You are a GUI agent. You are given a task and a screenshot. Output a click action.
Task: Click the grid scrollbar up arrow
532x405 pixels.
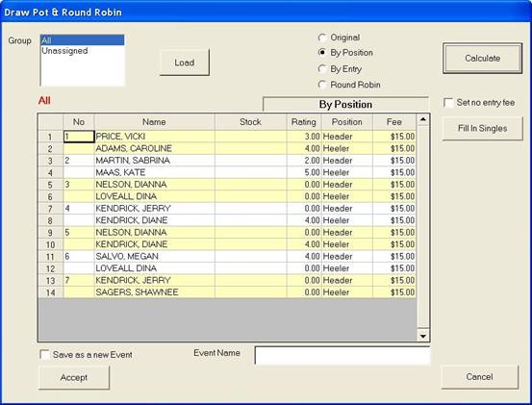click(x=422, y=119)
